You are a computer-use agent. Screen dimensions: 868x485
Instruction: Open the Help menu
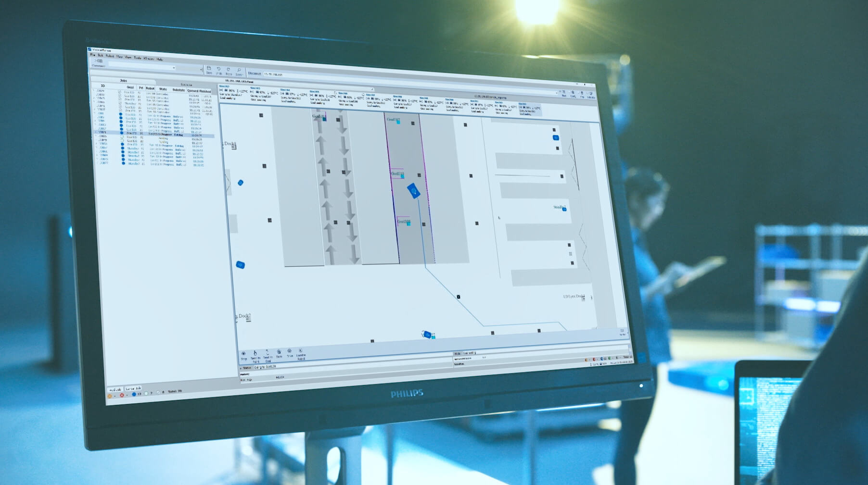pos(160,59)
